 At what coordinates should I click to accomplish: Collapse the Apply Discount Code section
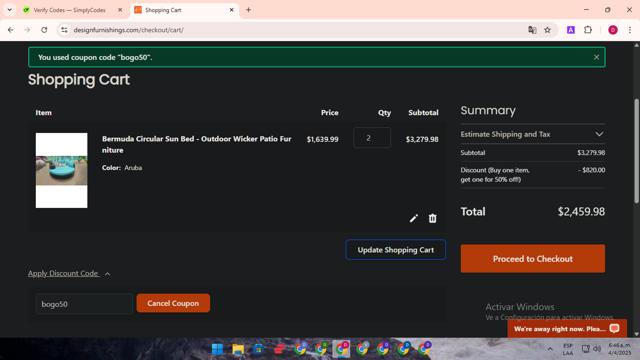(x=69, y=273)
